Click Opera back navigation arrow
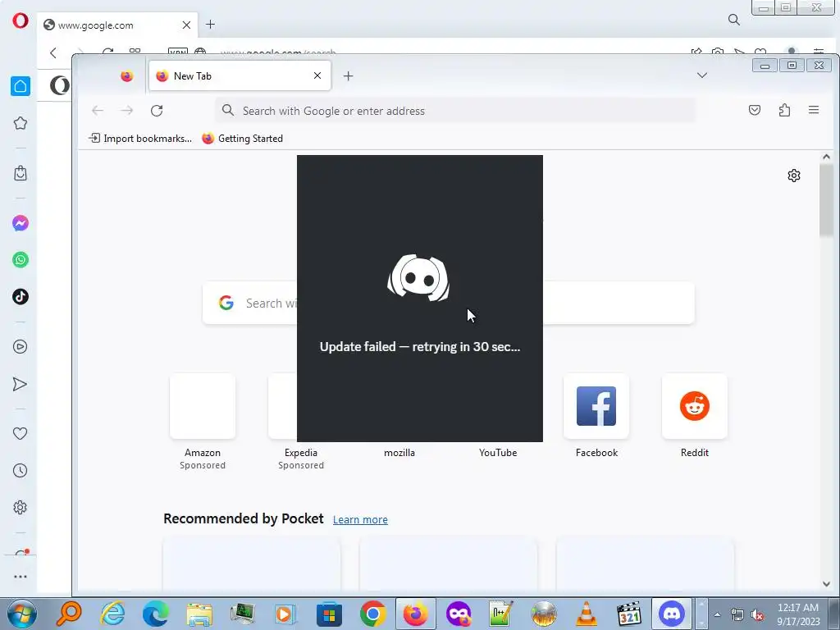This screenshot has height=630, width=840. point(53,52)
